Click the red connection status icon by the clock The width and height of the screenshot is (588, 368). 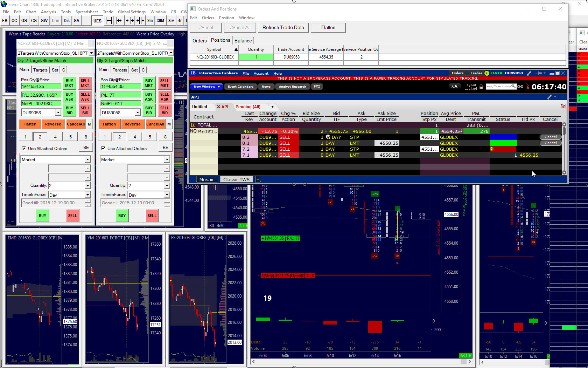pos(527,87)
